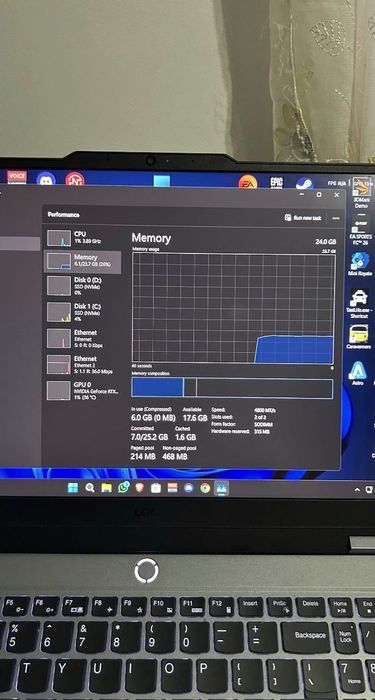Open Disk 0 (D:) performance view
The width and height of the screenshot is (375, 700).
pos(82,286)
